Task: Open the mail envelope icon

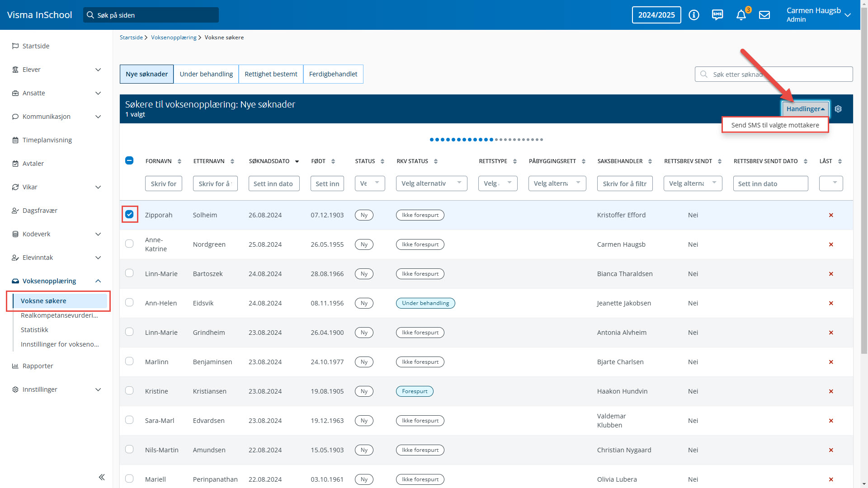Action: point(764,15)
